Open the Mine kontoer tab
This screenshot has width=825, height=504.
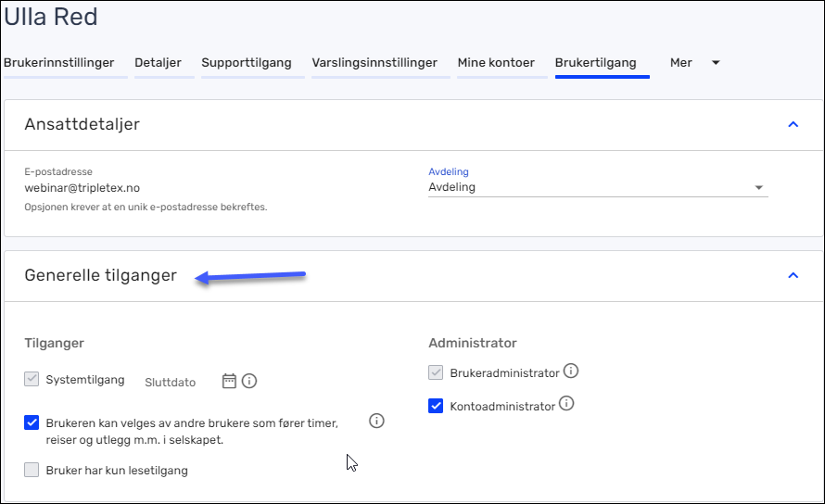[496, 63]
